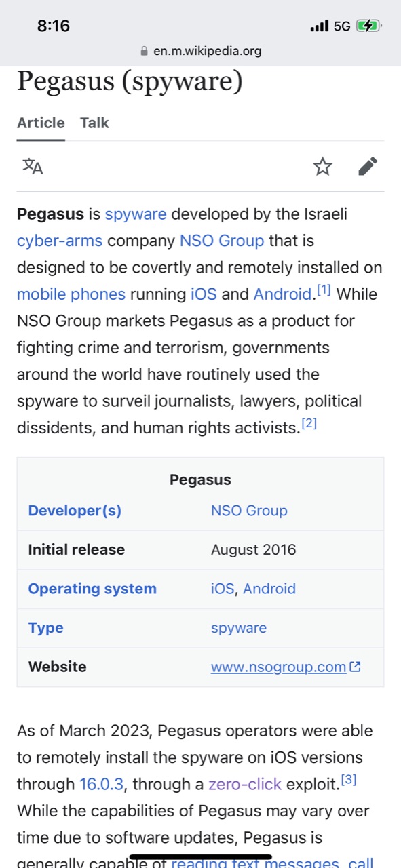
Task: Tap the cellular signal bars icon
Action: (x=319, y=26)
